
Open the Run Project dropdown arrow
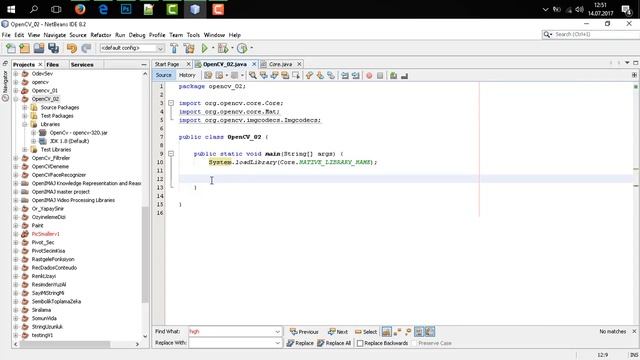[x=213, y=48]
